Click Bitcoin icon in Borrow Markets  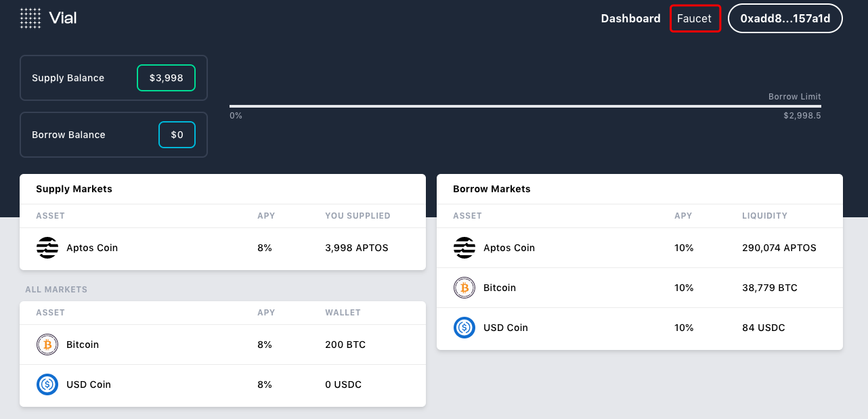point(464,288)
